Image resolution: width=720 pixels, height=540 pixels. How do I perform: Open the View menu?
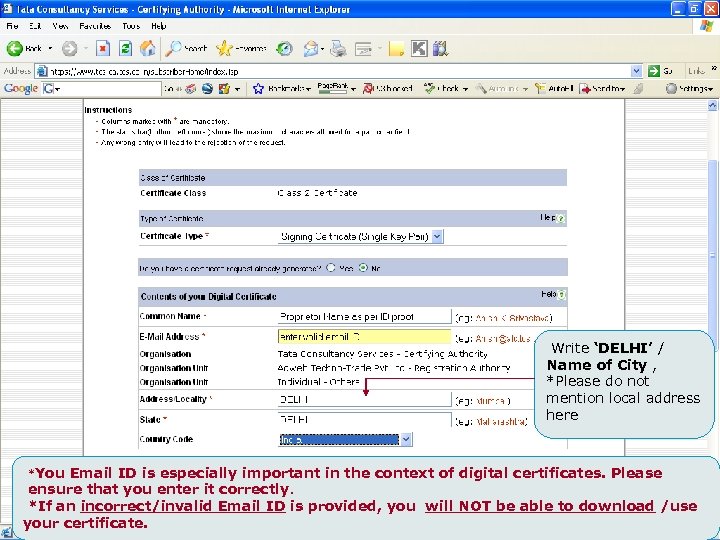coord(60,26)
